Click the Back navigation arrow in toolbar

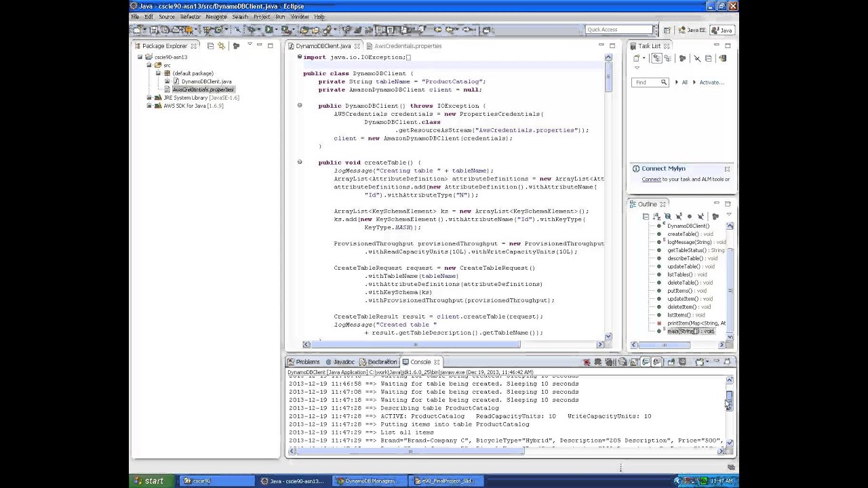point(450,30)
